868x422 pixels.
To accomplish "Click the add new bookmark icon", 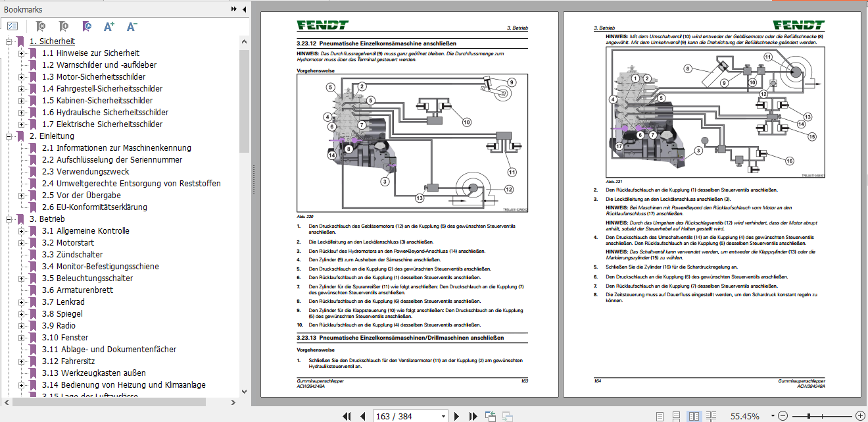I will click(63, 26).
